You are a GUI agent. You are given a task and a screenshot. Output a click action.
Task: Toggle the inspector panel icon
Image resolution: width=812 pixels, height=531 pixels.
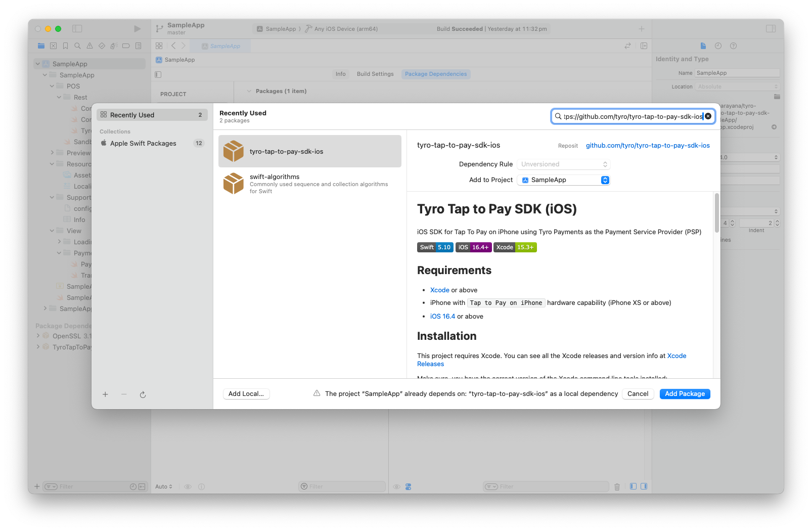coord(771,29)
